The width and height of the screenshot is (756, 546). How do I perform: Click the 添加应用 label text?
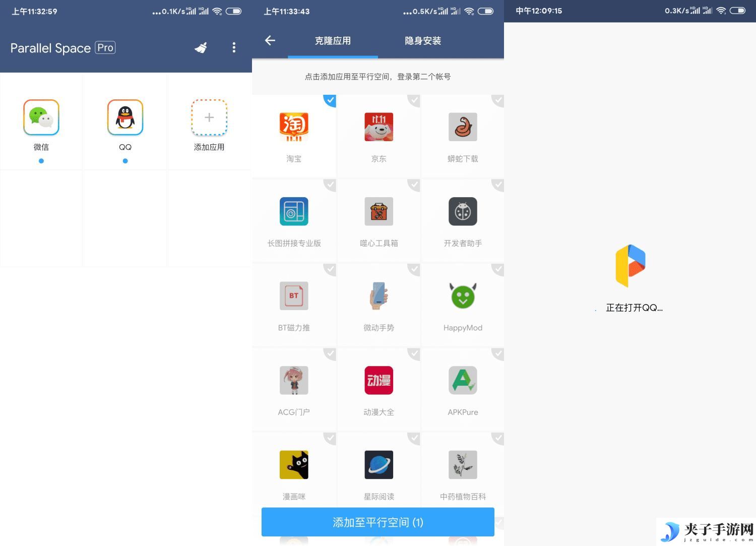click(209, 147)
